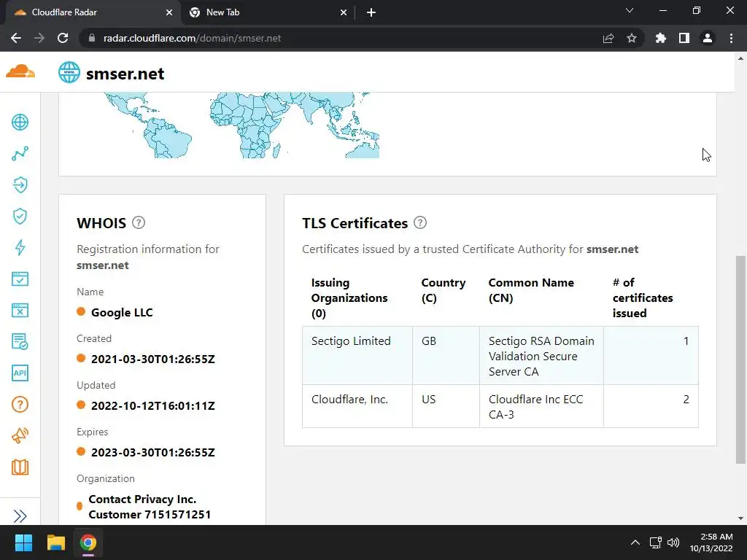Go forward using browser forward arrow
The image size is (747, 560).
(x=39, y=38)
